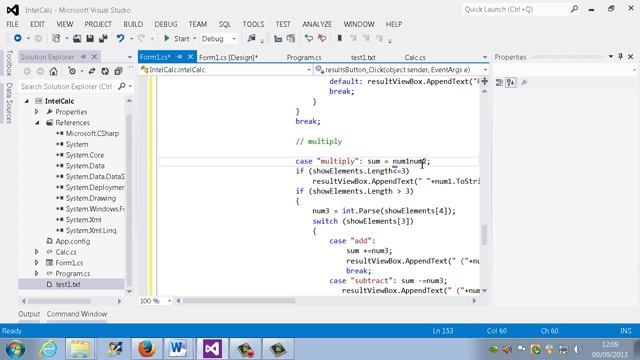Close the Form1.cs* editor tab
640x360 pixels.
[190, 57]
